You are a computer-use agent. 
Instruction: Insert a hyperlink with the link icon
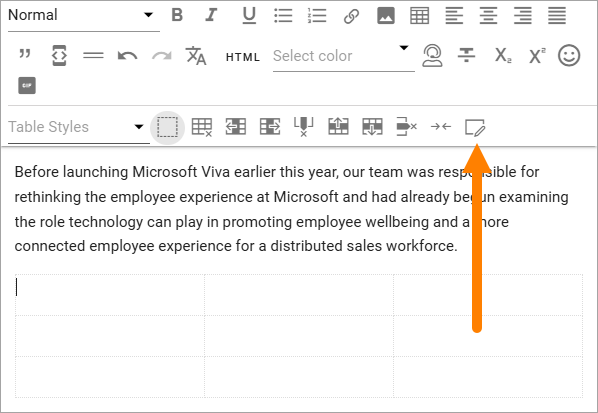click(351, 16)
